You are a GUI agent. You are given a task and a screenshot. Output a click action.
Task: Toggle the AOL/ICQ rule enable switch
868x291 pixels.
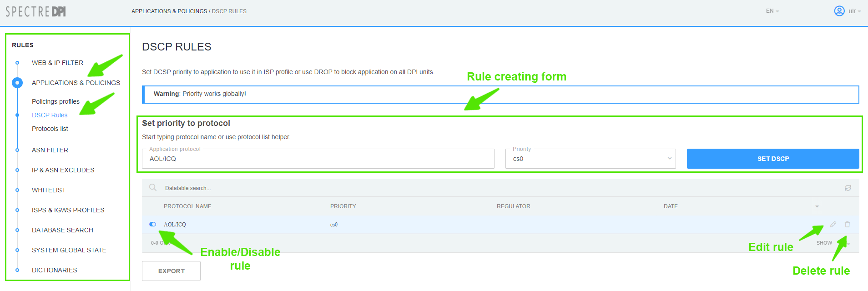(152, 224)
